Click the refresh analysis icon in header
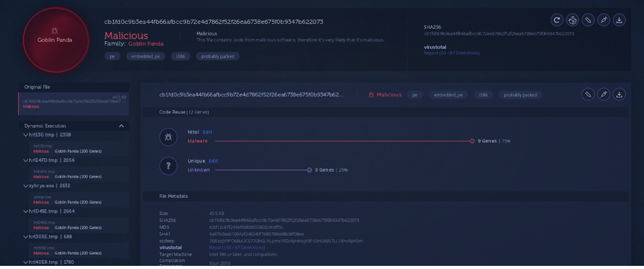 click(556, 20)
